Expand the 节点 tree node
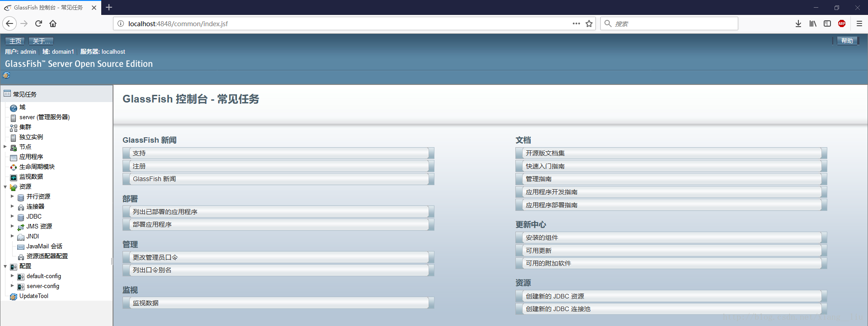This screenshot has height=326, width=868. click(x=5, y=147)
